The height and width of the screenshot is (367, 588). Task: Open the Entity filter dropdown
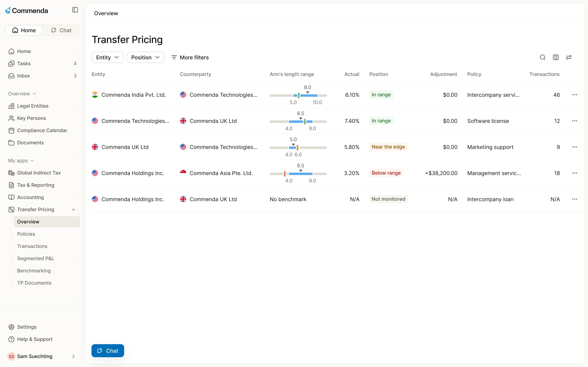107,57
